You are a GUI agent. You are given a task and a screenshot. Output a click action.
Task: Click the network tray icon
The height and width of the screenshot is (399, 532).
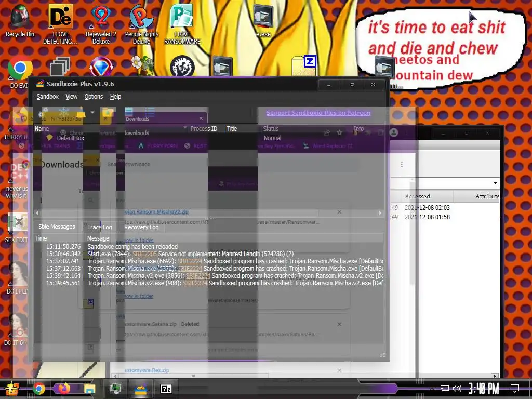coord(444,389)
